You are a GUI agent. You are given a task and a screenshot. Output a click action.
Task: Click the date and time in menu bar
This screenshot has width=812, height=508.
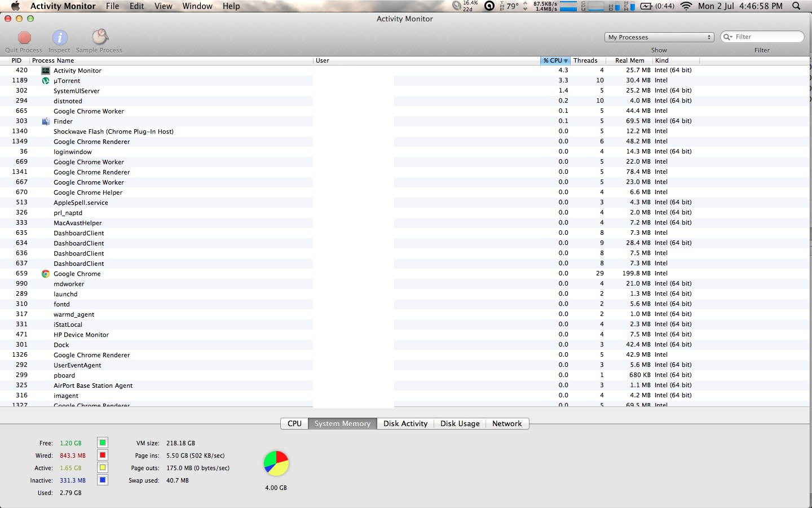(740, 6)
